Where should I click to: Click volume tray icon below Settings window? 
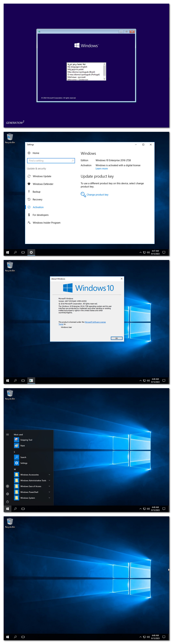pos(148,253)
